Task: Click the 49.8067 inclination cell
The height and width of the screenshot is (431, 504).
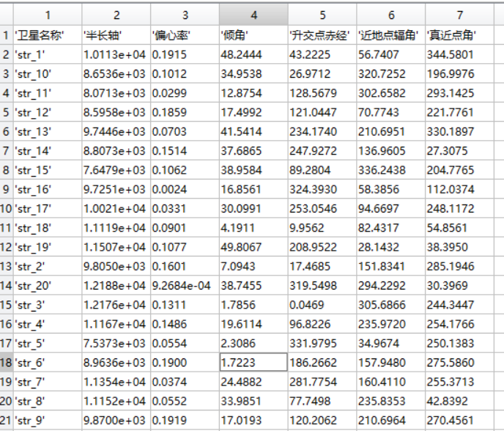Action: (253, 247)
